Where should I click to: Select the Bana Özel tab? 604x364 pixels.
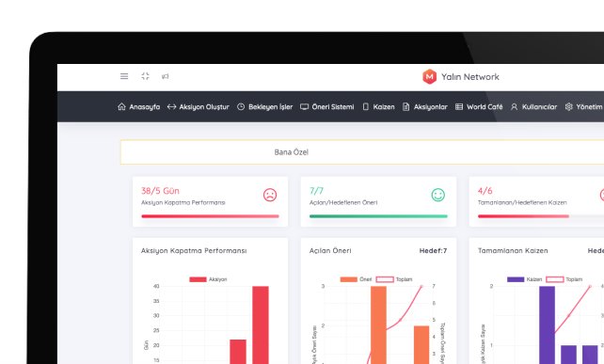[292, 152]
